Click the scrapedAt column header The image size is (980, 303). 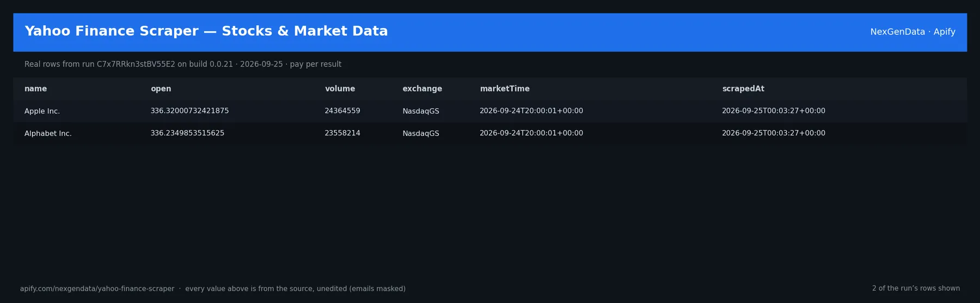(743, 89)
